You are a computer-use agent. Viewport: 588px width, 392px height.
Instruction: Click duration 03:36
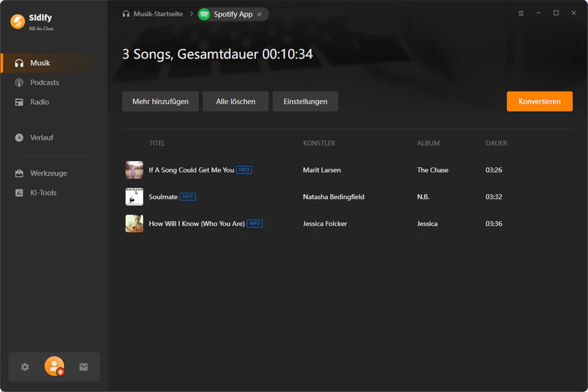pyautogui.click(x=493, y=223)
